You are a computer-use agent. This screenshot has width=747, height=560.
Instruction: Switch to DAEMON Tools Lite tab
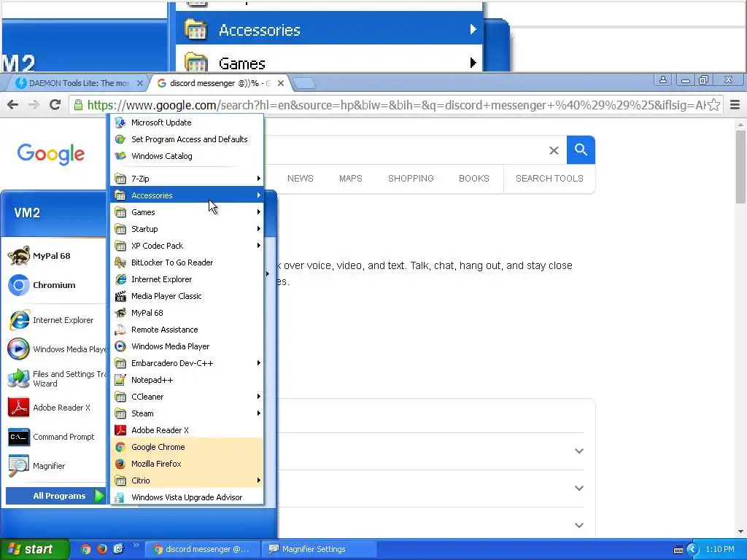[76, 83]
